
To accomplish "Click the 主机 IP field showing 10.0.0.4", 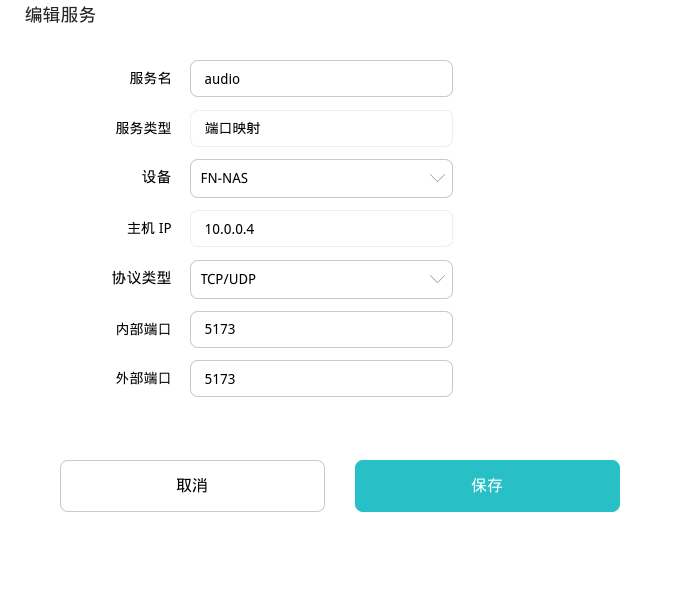I will [321, 229].
